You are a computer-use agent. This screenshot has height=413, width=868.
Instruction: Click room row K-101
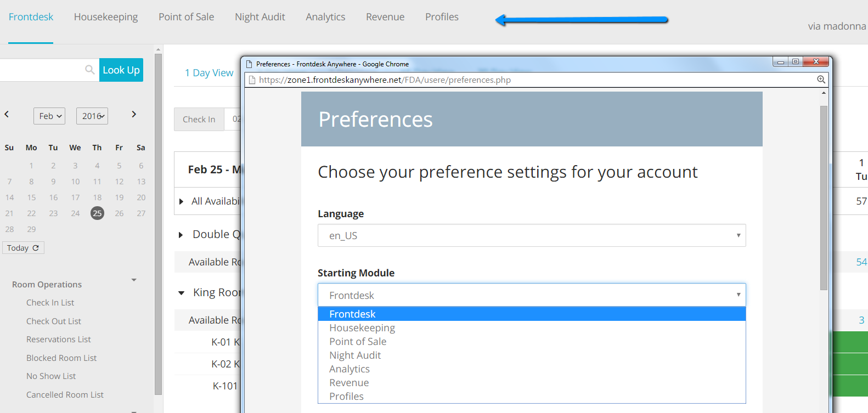pyautogui.click(x=226, y=386)
